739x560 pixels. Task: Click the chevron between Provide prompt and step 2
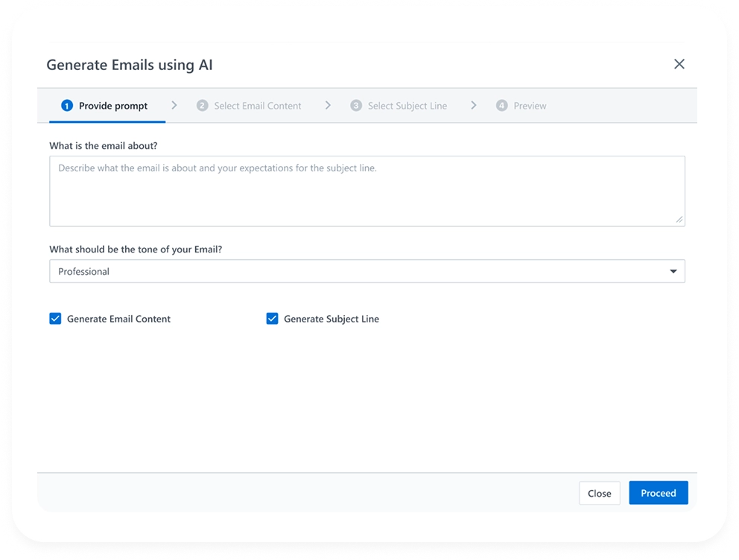[x=174, y=105]
